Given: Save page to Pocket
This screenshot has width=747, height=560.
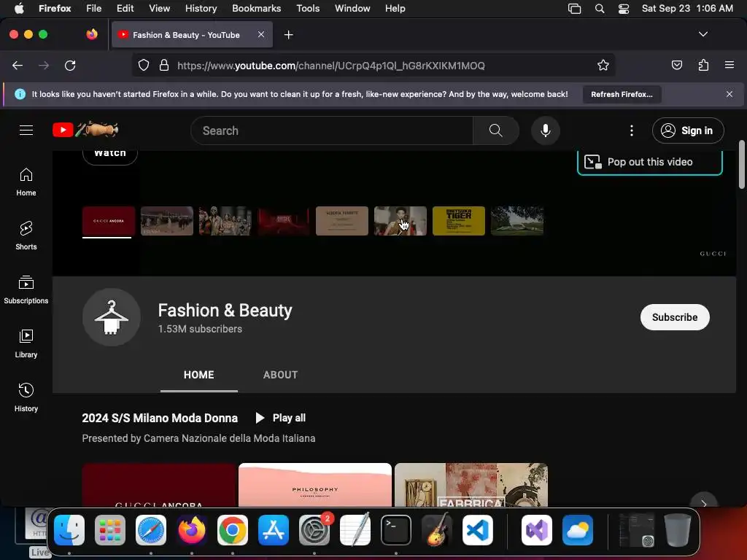Looking at the screenshot, I should coord(676,65).
